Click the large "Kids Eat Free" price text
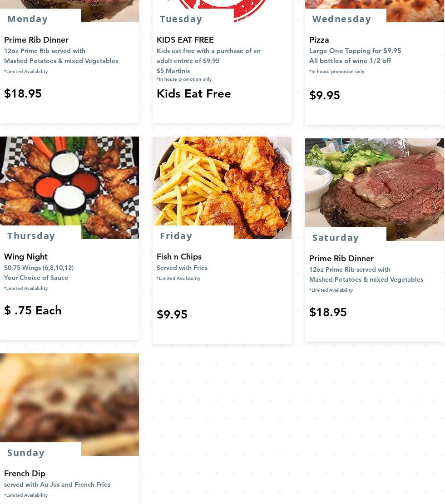445x504 pixels. [193, 94]
